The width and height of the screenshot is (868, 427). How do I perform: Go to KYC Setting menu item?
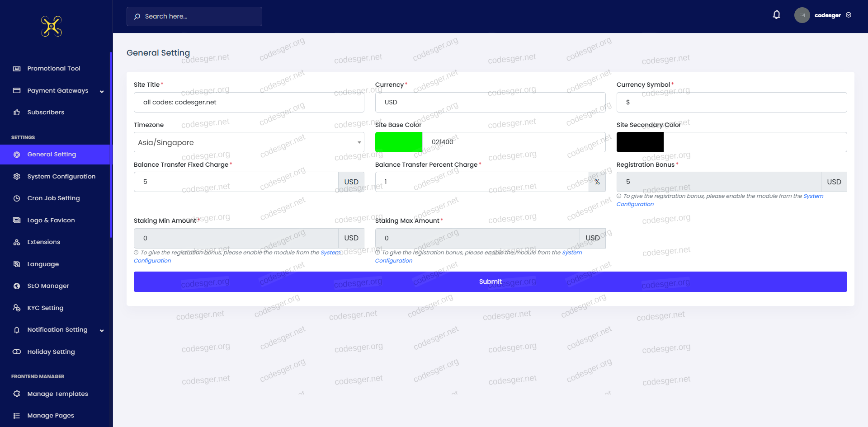coord(45,308)
